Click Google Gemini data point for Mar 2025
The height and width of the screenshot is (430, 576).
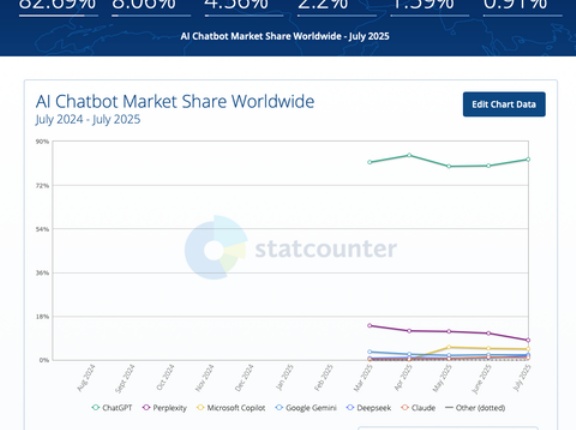click(370, 352)
